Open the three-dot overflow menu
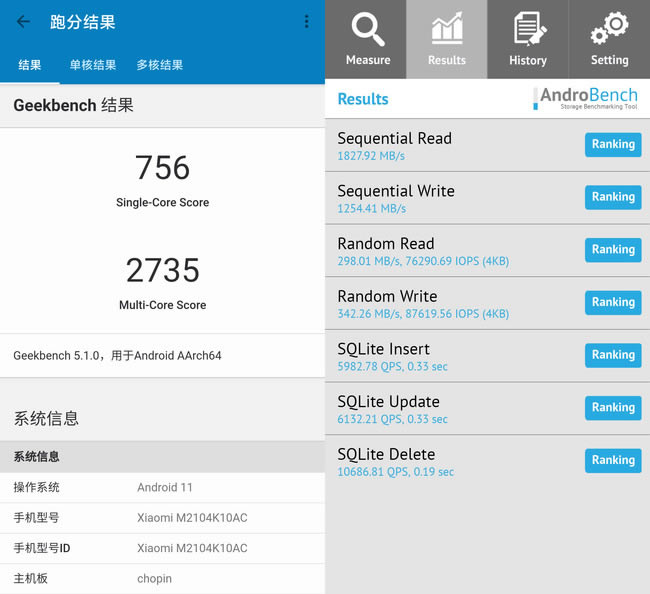 pyautogui.click(x=306, y=22)
